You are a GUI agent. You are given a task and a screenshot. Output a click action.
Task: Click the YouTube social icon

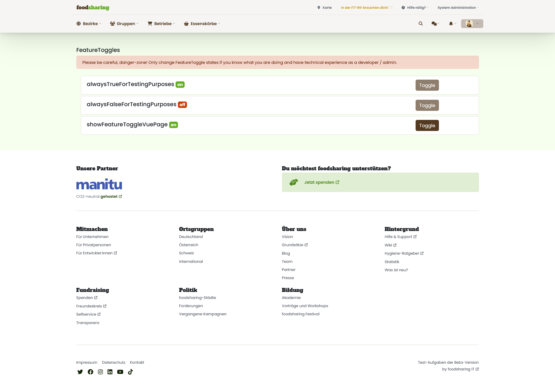[x=120, y=372]
